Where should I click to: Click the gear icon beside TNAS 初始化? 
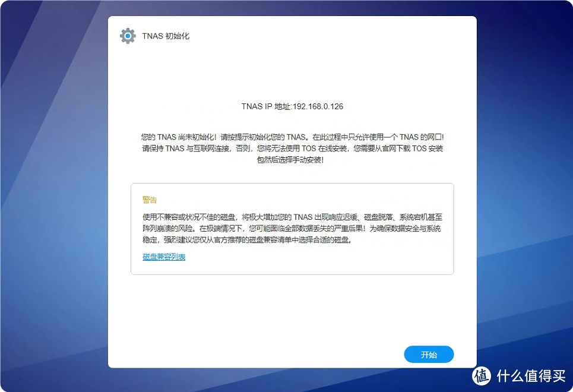128,36
